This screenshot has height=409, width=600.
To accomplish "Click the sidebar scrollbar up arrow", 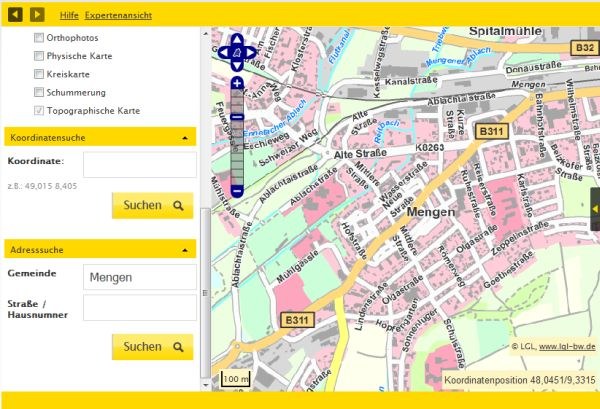I will 206,33.
